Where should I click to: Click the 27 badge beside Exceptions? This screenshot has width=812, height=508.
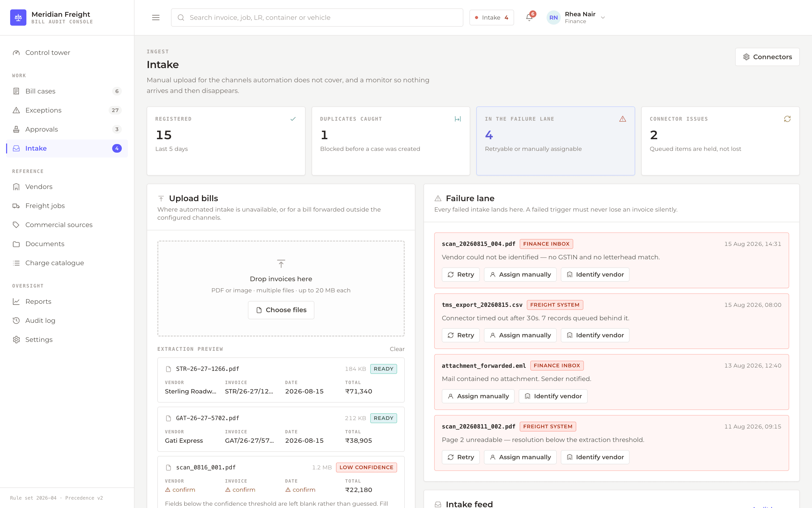click(115, 110)
